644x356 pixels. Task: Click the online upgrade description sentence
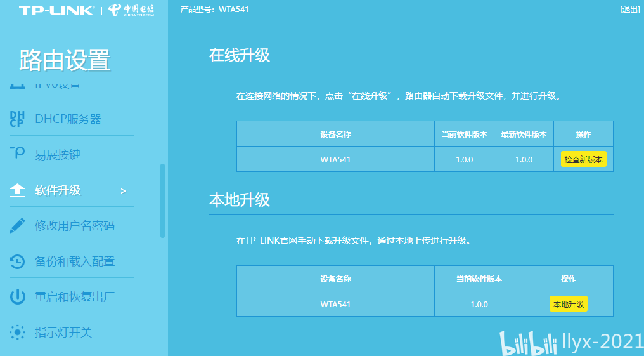pos(399,96)
